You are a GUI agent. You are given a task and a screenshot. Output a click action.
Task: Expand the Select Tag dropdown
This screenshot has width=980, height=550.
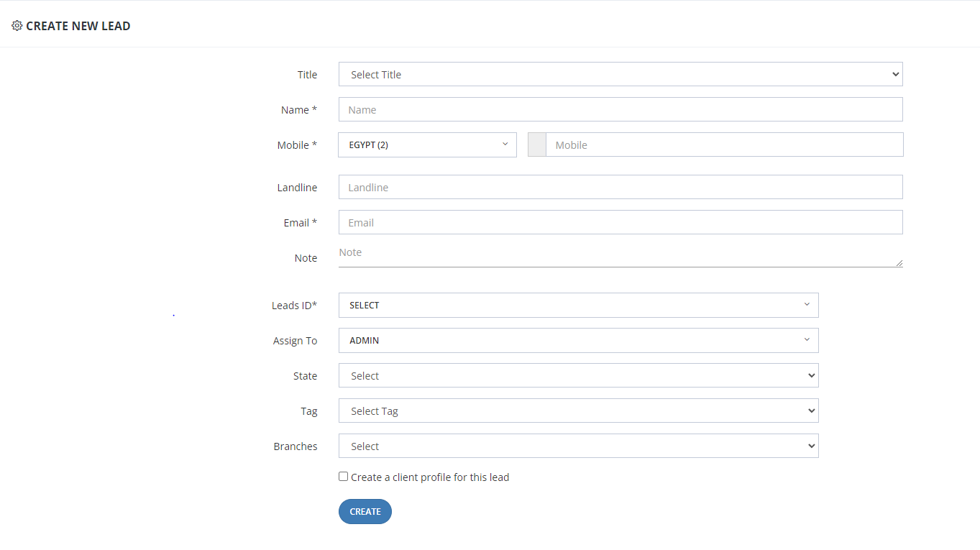pyautogui.click(x=578, y=411)
